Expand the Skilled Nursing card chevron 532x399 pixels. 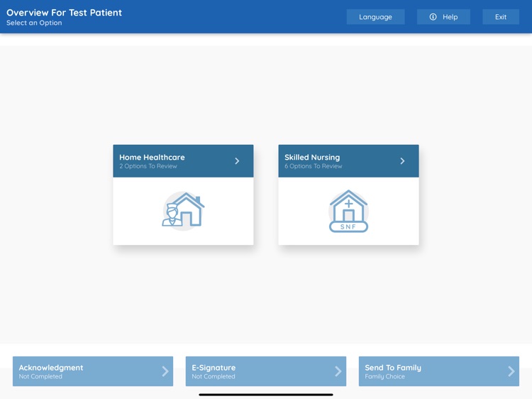pos(402,161)
